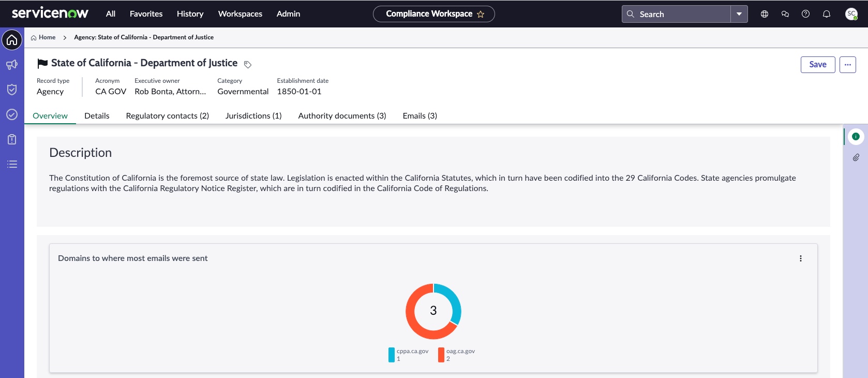Screen dimensions: 868x378
Task: Click the tag icon beside record title
Action: point(248,64)
